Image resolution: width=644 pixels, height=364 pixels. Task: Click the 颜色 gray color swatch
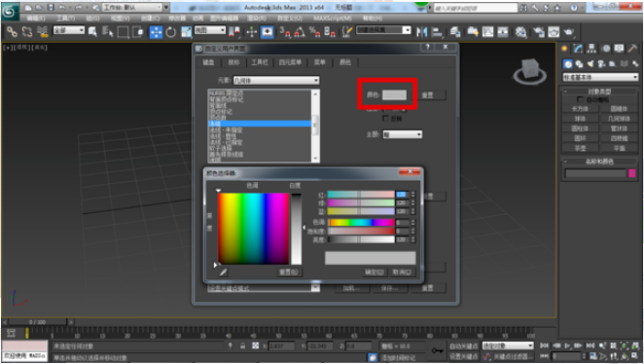pos(394,95)
